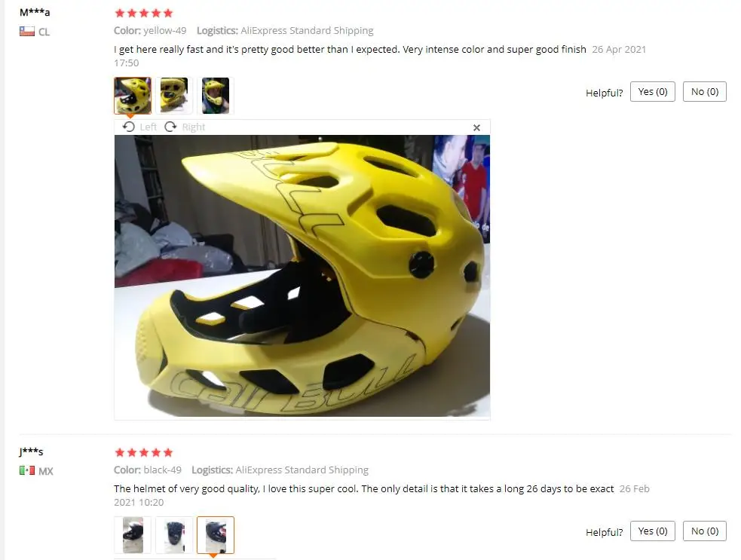Open second yellow helmet thumbnail
The width and height of the screenshot is (741, 560).
click(174, 96)
